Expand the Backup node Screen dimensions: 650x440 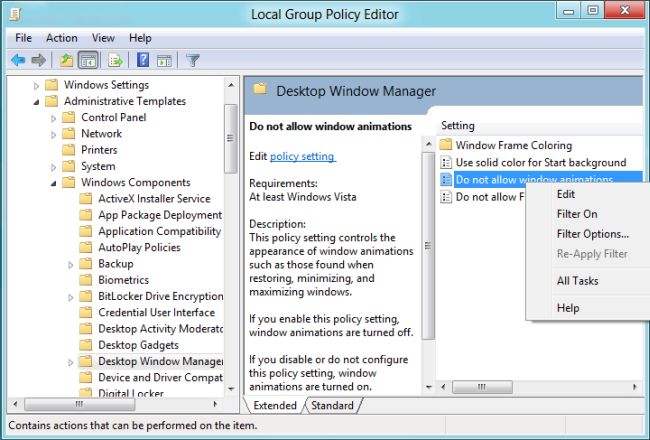(70, 265)
